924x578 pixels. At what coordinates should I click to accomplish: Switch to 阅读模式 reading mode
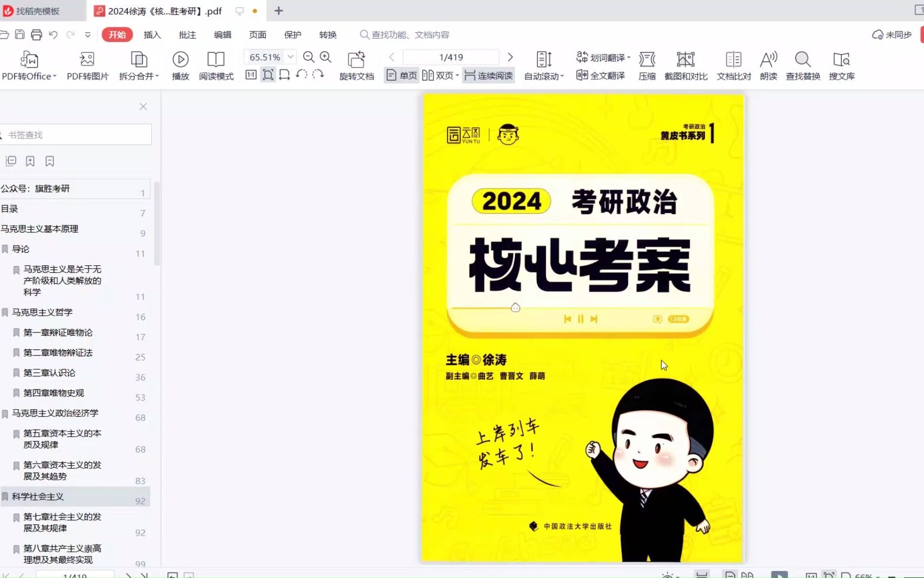tap(216, 66)
